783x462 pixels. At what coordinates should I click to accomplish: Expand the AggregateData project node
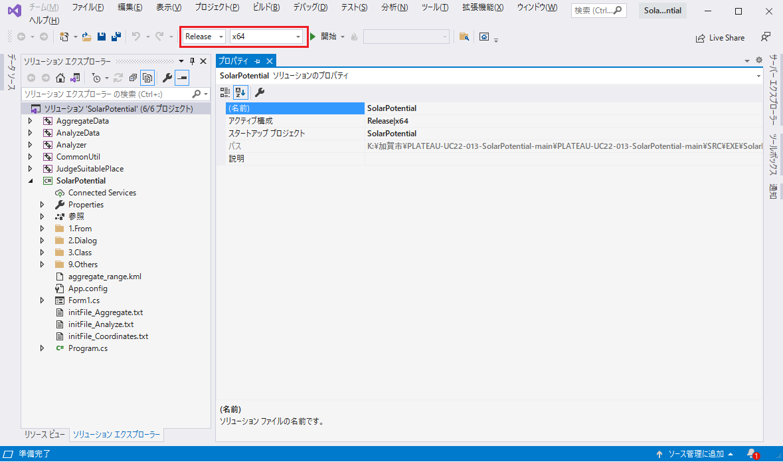(x=30, y=121)
